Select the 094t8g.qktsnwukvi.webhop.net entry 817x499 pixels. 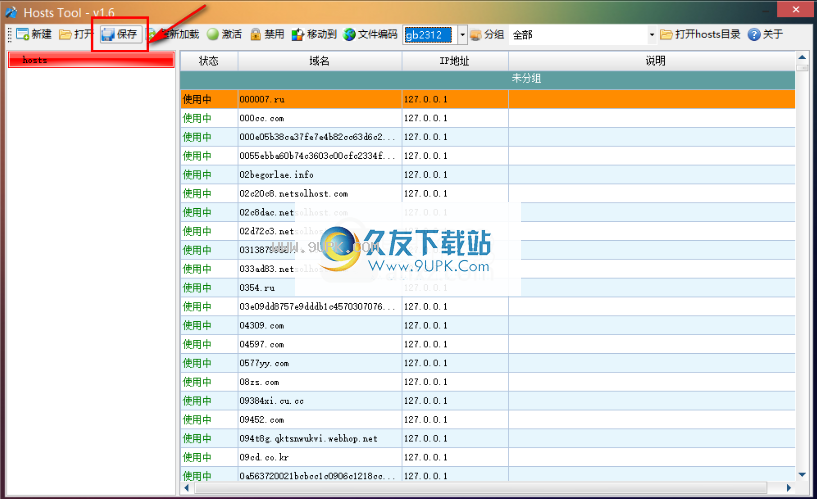coord(488,438)
